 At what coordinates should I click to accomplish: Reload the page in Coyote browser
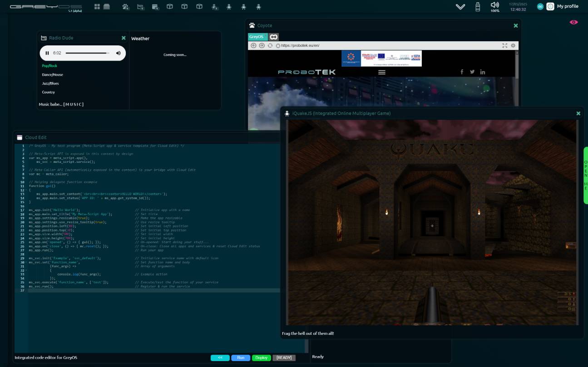pyautogui.click(x=270, y=45)
